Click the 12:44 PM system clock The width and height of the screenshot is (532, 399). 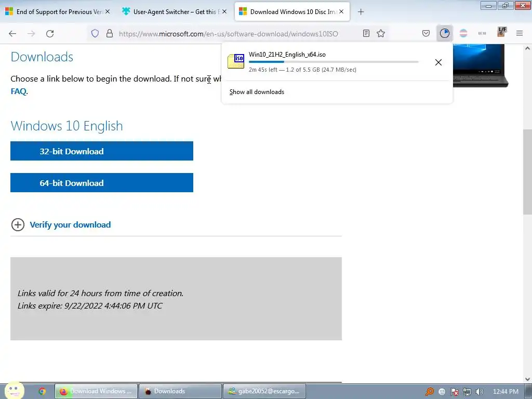tap(506, 392)
